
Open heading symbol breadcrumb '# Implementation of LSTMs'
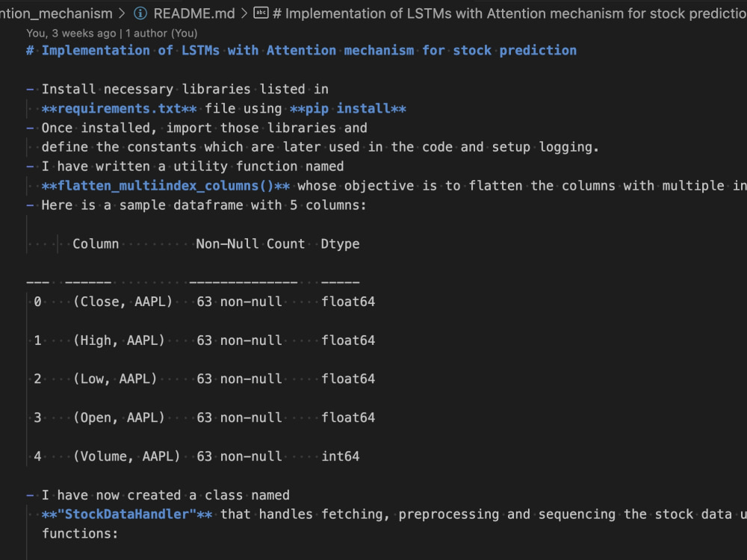click(x=509, y=13)
